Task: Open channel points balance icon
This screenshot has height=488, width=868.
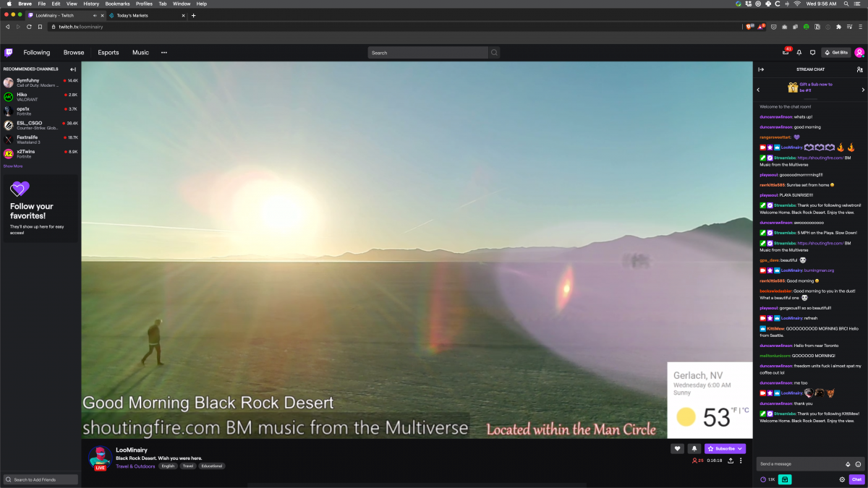Action: (763, 479)
